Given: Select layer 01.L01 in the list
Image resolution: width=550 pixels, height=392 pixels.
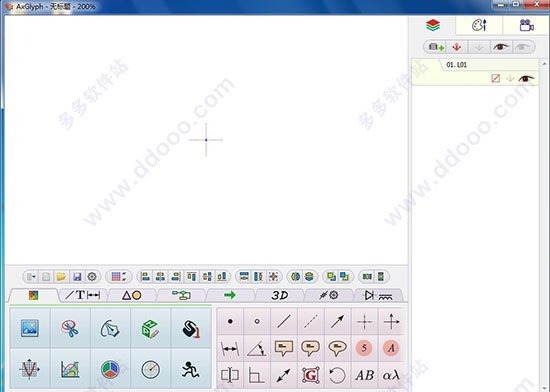Looking at the screenshot, I should point(475,72).
